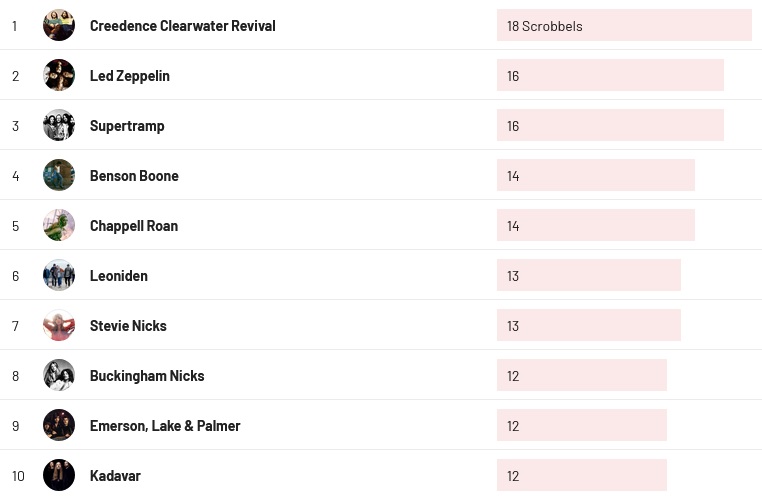Go to Led Zeppelin artist page
The image size is (762, 499).
click(129, 76)
